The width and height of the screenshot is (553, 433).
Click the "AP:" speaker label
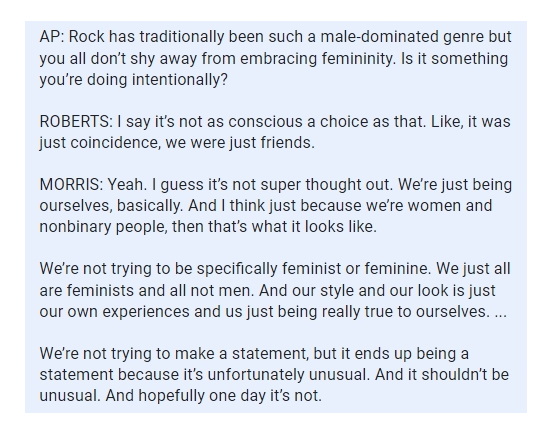pos(52,37)
